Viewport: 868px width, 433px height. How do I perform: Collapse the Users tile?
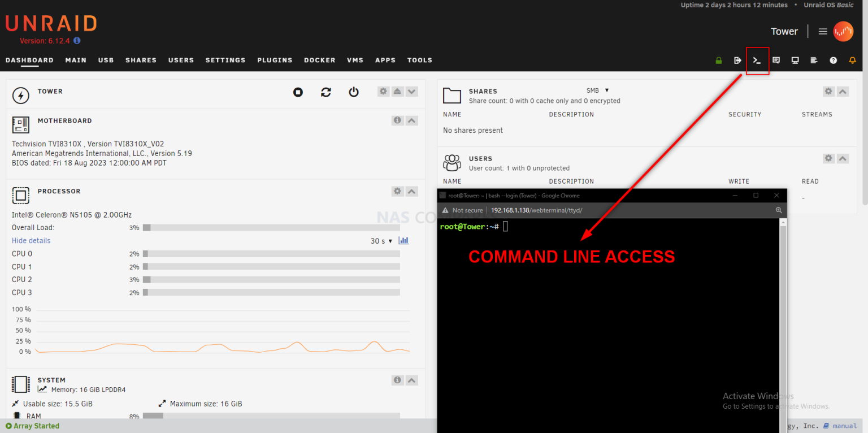coord(843,158)
